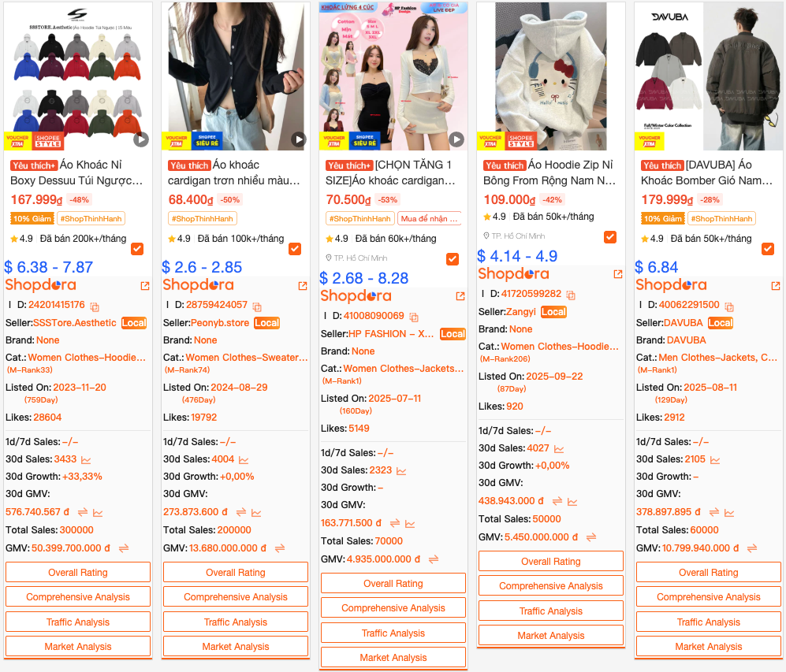Open category Men Clothes–Jackets link

[x=718, y=358]
